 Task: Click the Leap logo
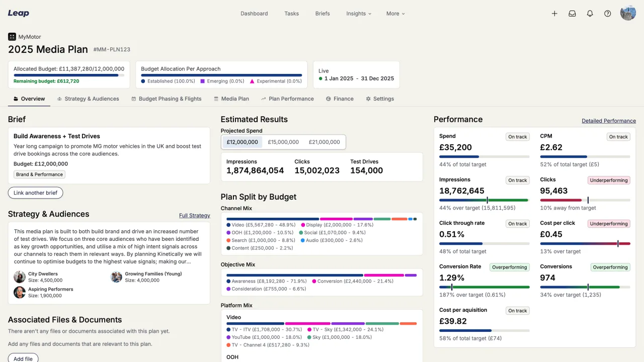(x=19, y=13)
